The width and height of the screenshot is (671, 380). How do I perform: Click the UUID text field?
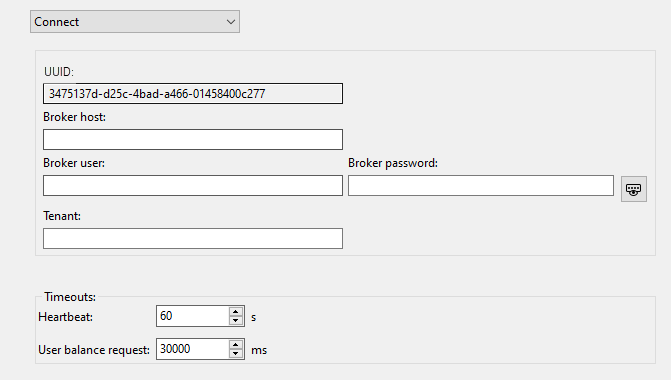point(193,94)
